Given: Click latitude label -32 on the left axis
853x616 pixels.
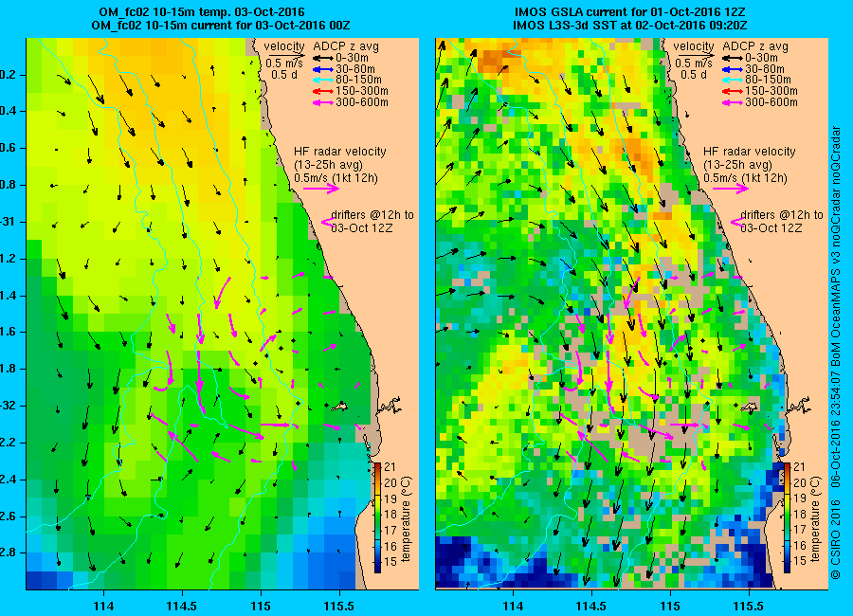Looking at the screenshot, I should tap(9, 406).
